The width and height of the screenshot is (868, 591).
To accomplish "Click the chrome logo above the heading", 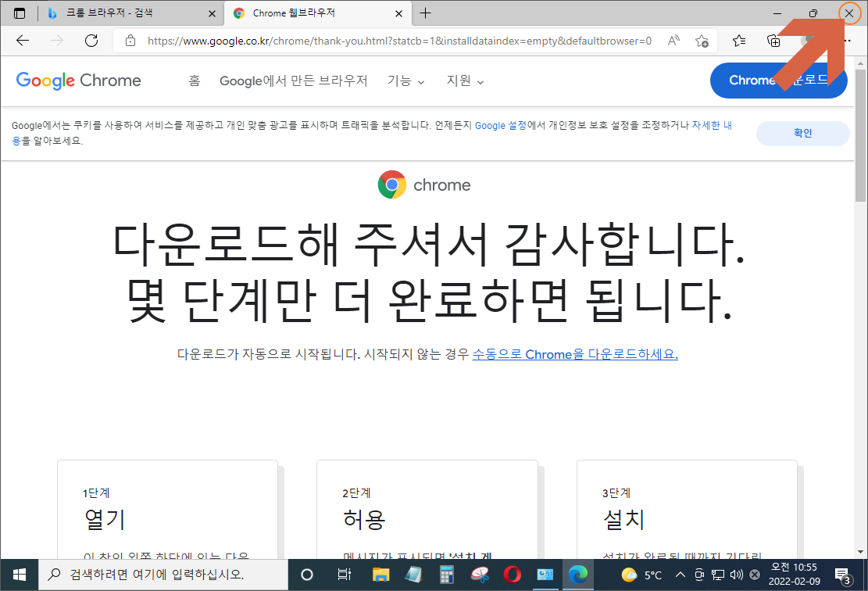I will point(424,185).
